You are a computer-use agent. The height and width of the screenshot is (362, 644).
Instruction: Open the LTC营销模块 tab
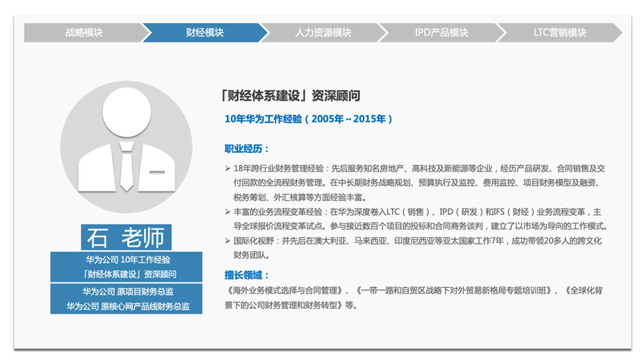559,33
